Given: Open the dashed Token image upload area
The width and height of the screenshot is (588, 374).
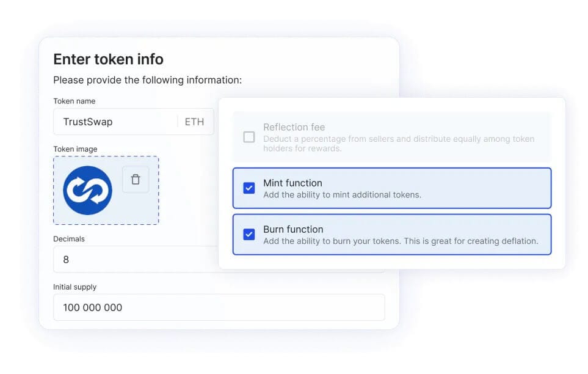Looking at the screenshot, I should 106,190.
